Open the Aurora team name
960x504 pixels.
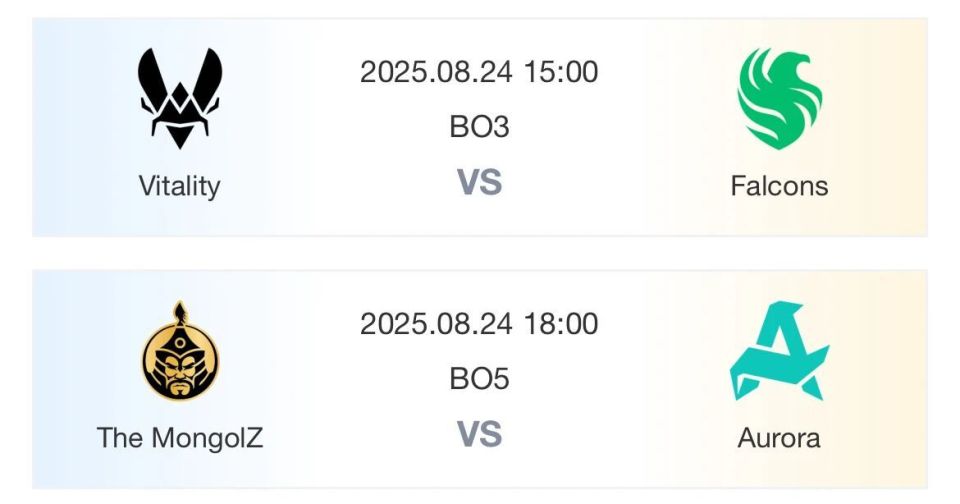(779, 438)
